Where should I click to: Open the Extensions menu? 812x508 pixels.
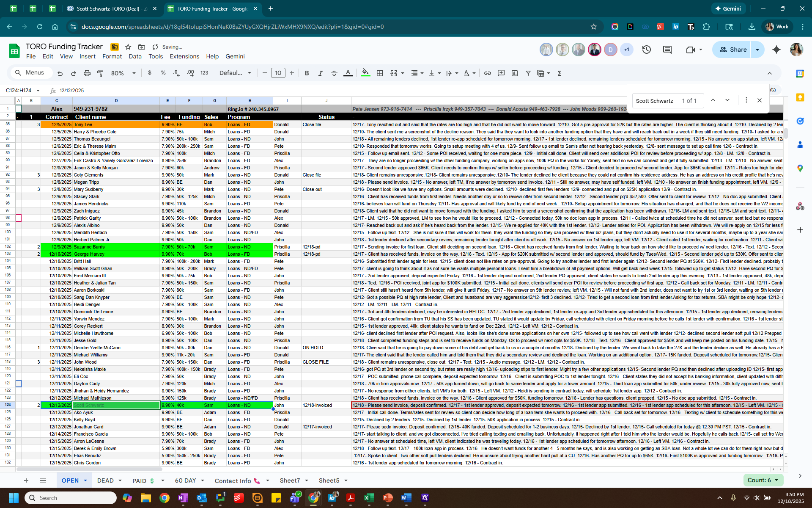(184, 56)
